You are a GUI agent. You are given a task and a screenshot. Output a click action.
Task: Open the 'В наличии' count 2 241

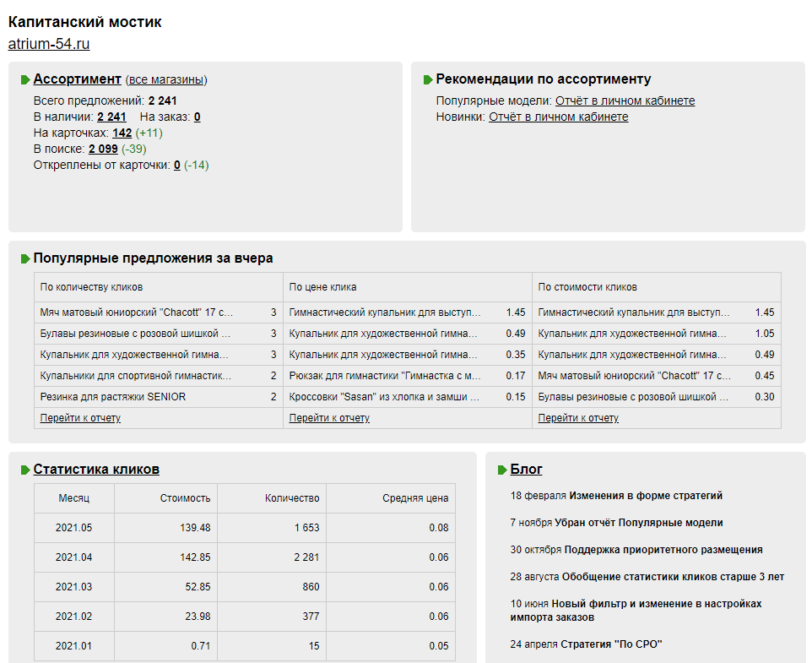111,117
